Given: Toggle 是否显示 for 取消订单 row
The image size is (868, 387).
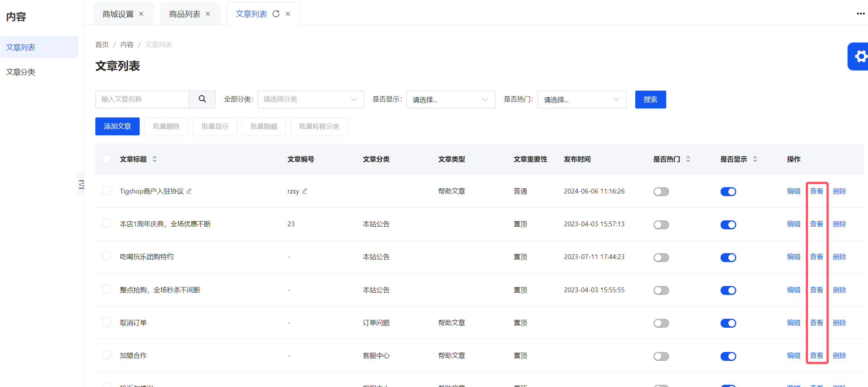Looking at the screenshot, I should (728, 323).
